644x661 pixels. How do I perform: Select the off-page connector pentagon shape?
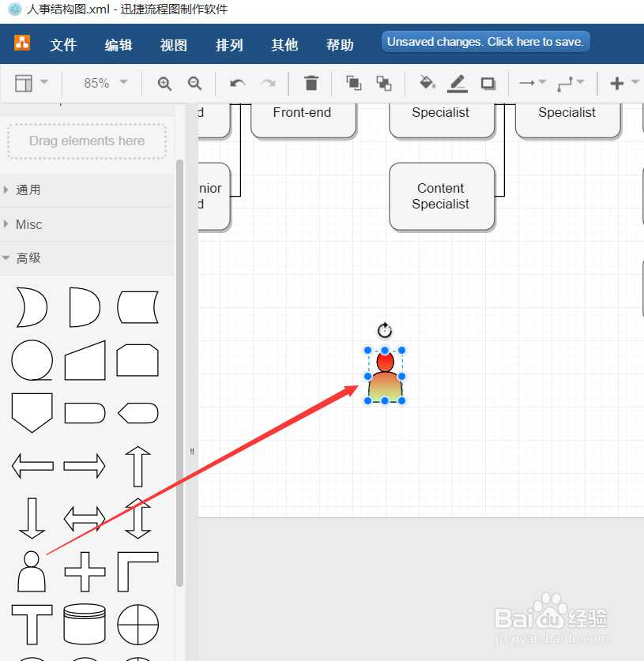click(x=32, y=413)
